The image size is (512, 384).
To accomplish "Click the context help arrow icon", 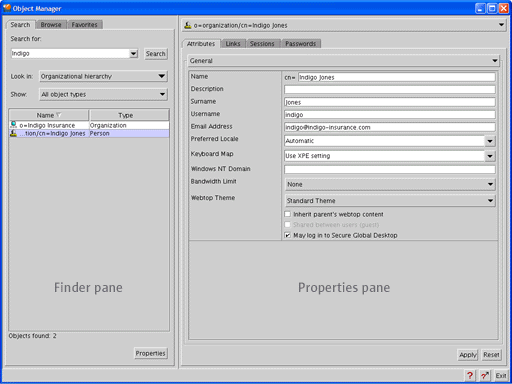I will [485, 376].
